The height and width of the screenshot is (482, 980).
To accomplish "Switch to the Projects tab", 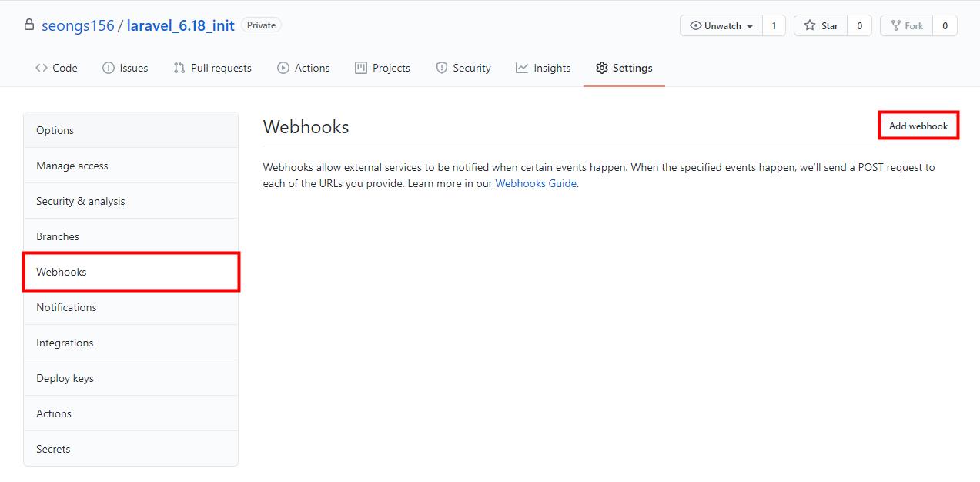I will (x=383, y=68).
